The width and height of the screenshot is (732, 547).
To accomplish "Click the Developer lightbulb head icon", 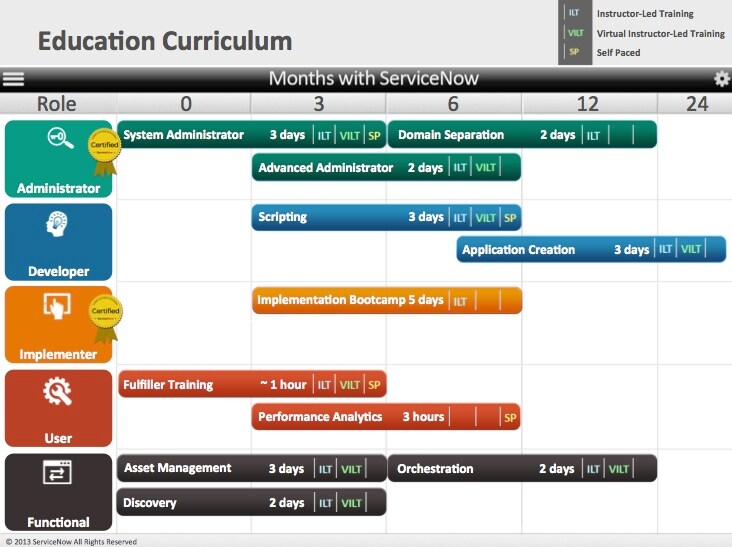I will 57,224.
